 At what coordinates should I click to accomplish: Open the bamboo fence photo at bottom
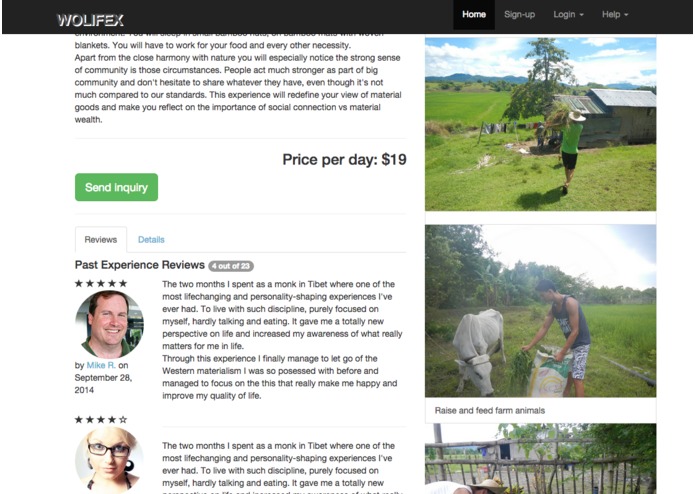click(x=540, y=459)
